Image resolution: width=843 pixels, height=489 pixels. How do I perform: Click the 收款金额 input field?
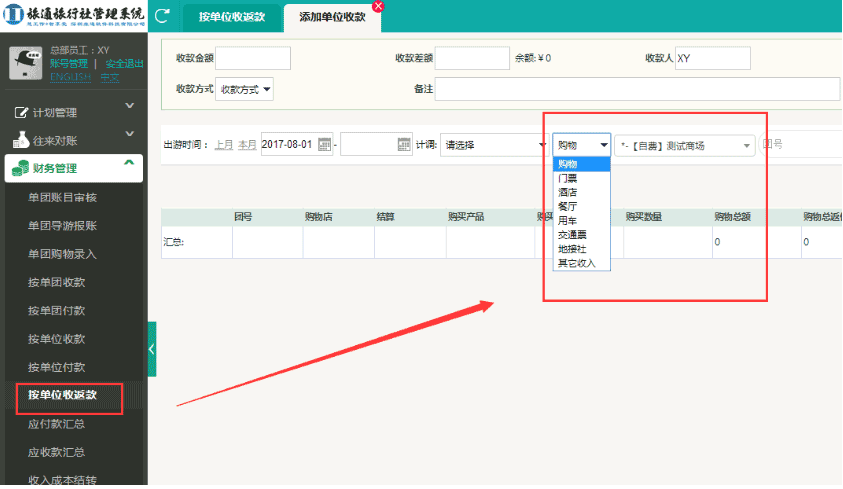pos(253,58)
